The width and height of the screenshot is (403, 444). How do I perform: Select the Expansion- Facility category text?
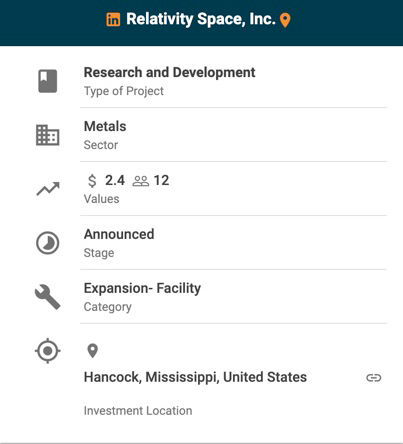(x=142, y=288)
